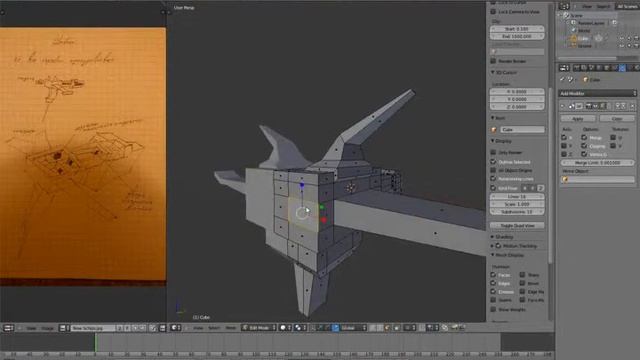This screenshot has height=360, width=640.
Task: Click the outliner editor type icon
Action: click(564, 6)
